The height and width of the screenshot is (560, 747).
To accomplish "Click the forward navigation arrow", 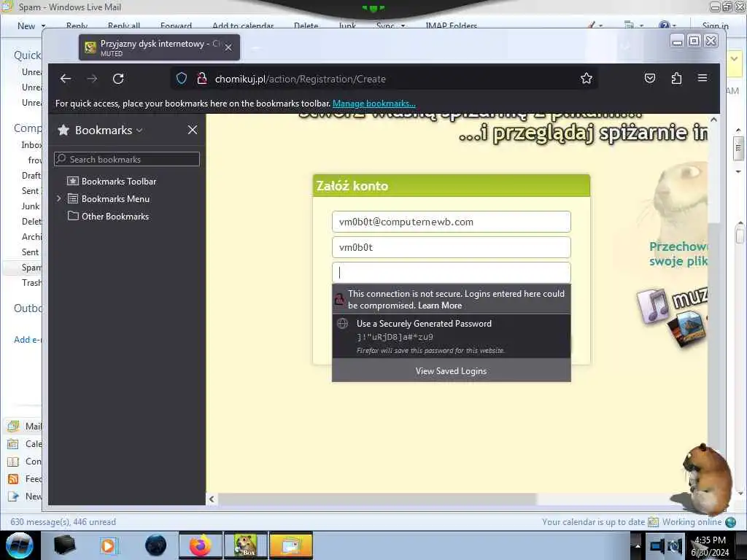I will pyautogui.click(x=92, y=79).
